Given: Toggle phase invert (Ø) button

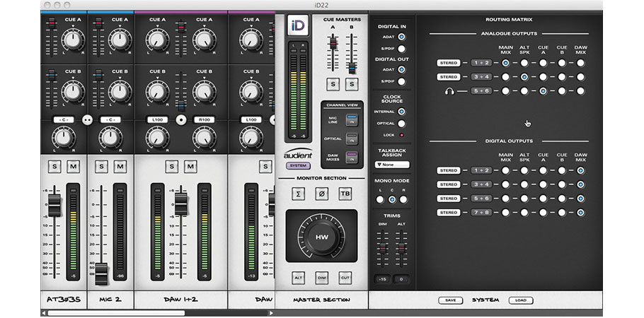Looking at the screenshot, I should pos(321,194).
